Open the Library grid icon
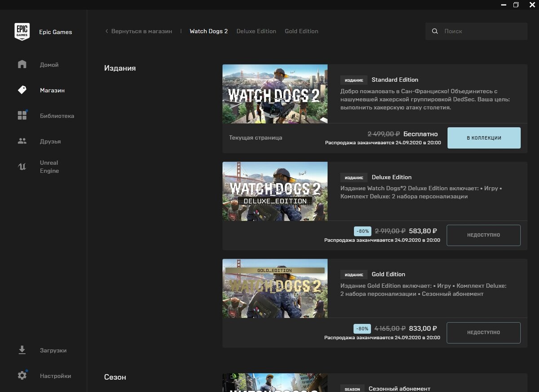Image resolution: width=539 pixels, height=392 pixels. (22, 115)
